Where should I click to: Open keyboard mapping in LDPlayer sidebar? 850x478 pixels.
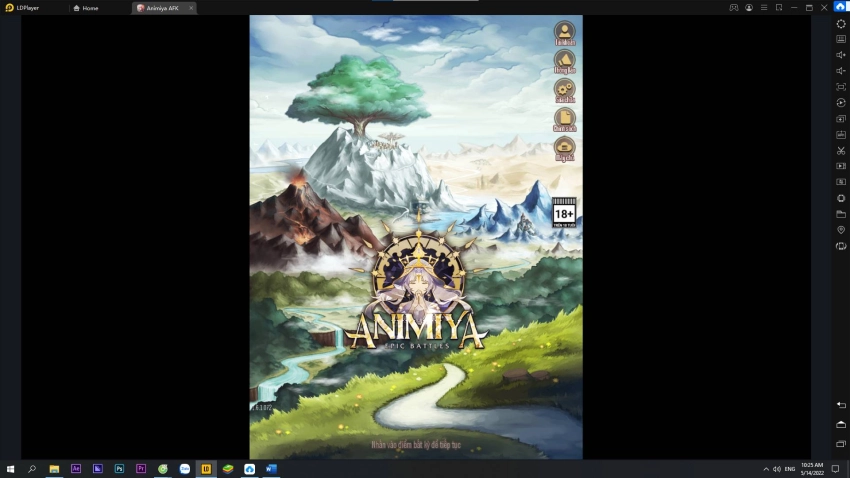click(841, 39)
